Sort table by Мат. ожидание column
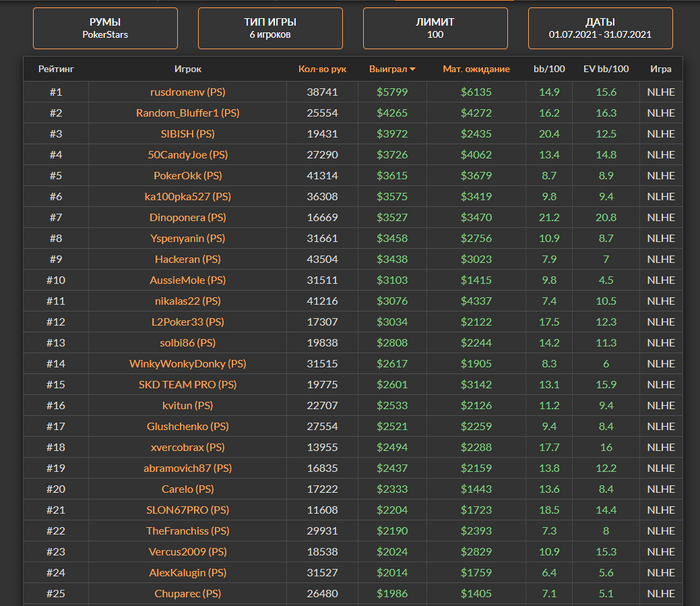The image size is (700, 606). 476,69
